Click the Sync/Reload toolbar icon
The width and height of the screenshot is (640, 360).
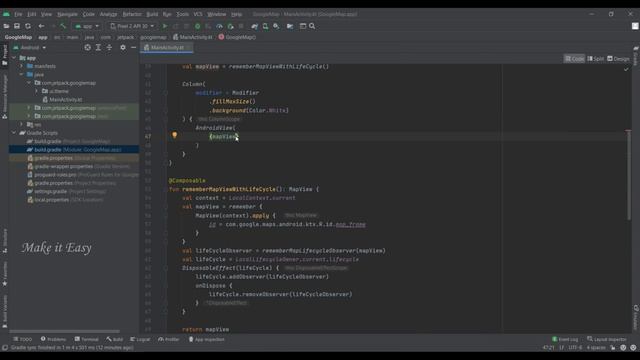click(x=28, y=26)
